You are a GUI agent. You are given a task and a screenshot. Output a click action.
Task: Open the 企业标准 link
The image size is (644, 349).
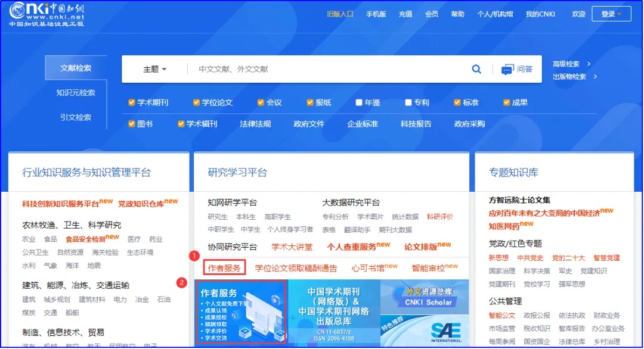(363, 124)
